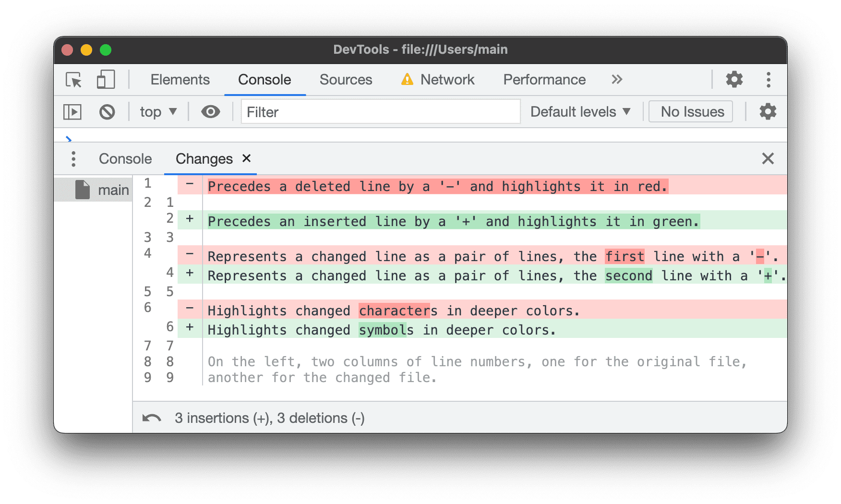
Task: Close the Changes tab
Action: pos(246,158)
